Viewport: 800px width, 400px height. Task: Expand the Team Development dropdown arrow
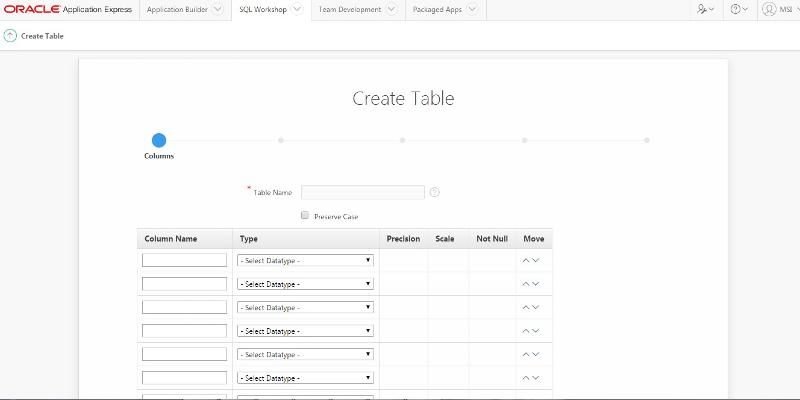coord(391,9)
